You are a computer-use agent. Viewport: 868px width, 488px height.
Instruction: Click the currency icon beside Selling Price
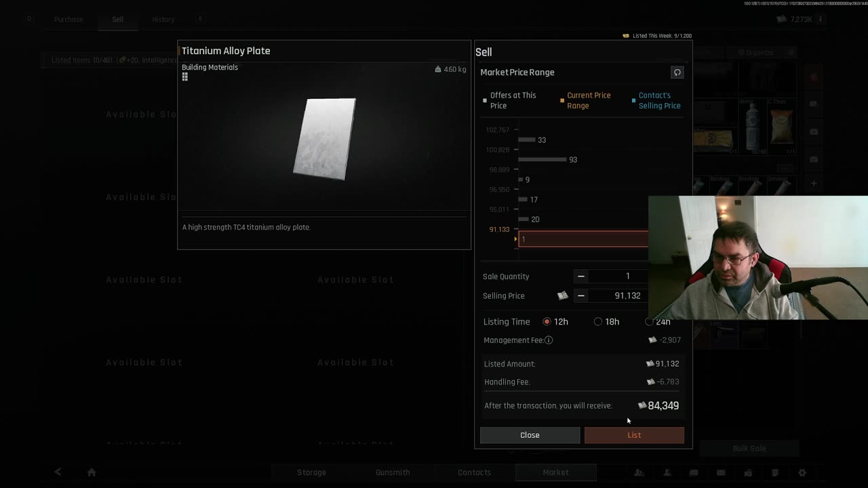click(562, 296)
